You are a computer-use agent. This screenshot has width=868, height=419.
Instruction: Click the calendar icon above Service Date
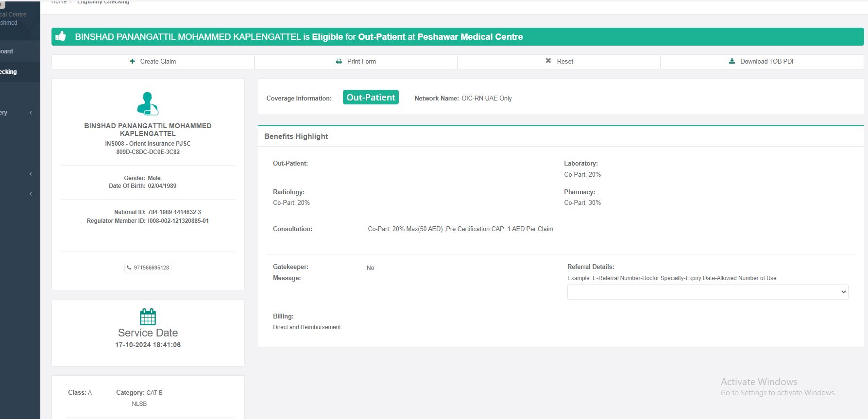[x=148, y=317]
